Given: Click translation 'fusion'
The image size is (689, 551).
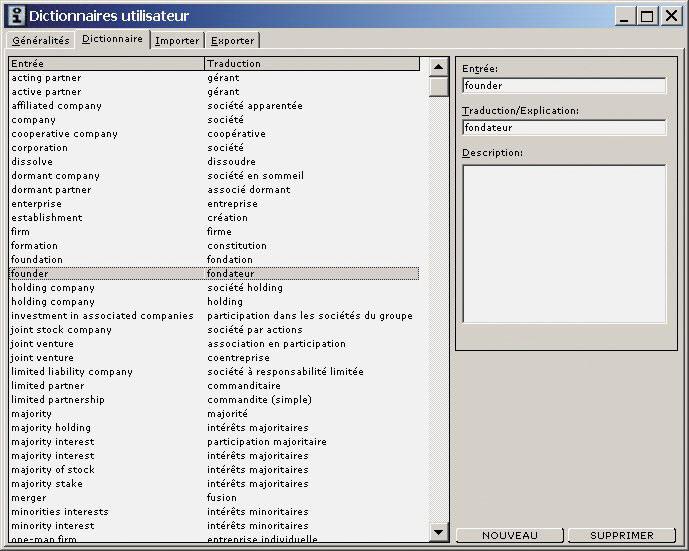Looking at the screenshot, I should (x=222, y=498).
